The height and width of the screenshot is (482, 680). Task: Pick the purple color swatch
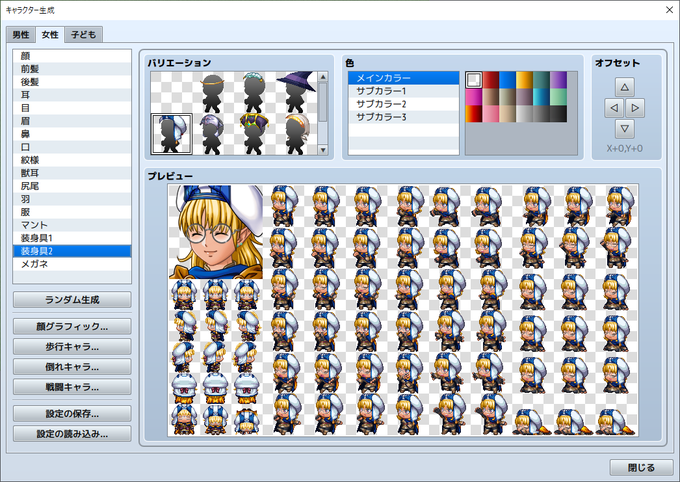pos(558,80)
